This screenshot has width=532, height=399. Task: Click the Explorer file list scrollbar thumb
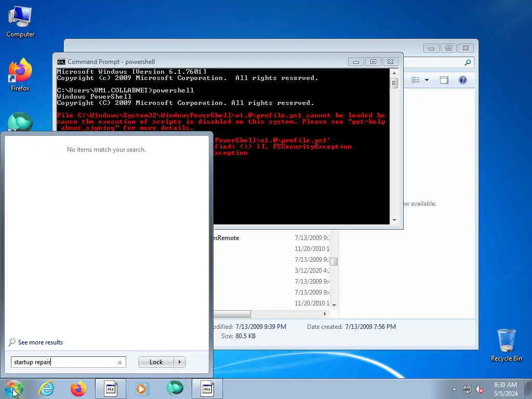(334, 261)
